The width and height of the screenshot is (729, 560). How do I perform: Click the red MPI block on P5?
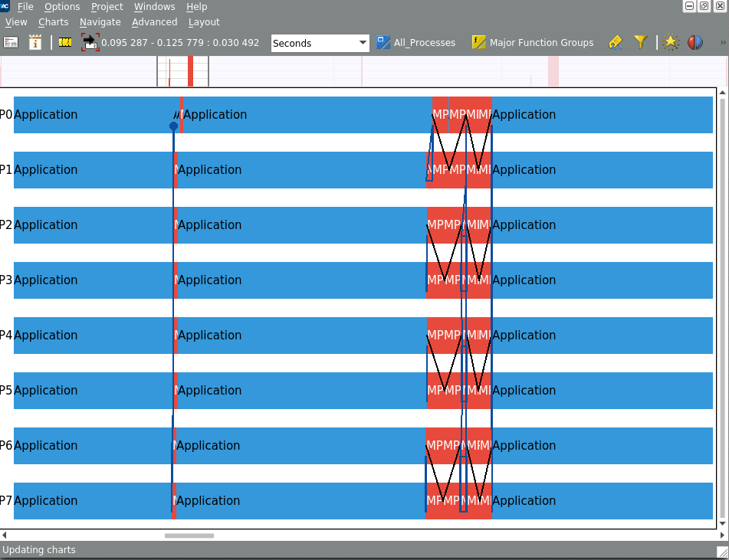click(x=459, y=391)
